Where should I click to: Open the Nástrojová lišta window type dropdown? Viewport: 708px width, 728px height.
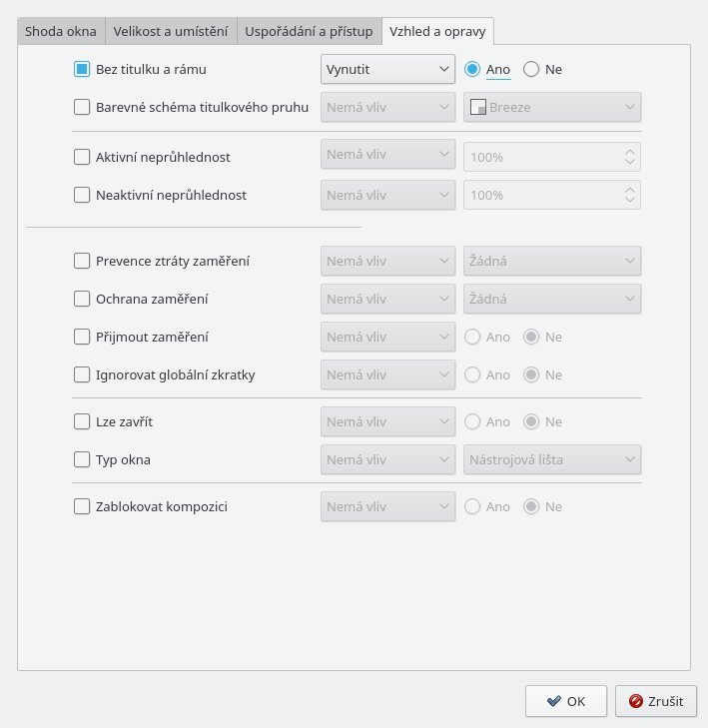tap(552, 459)
